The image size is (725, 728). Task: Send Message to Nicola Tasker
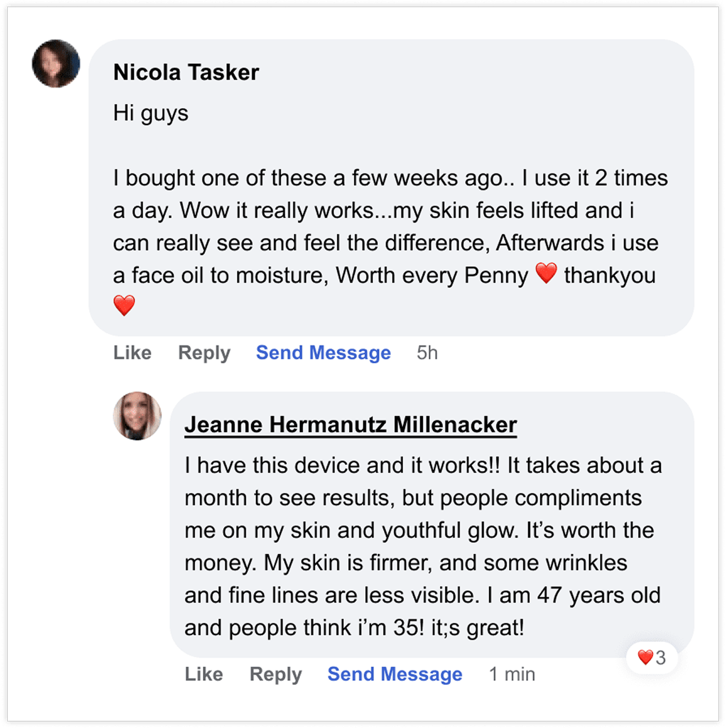tap(323, 352)
